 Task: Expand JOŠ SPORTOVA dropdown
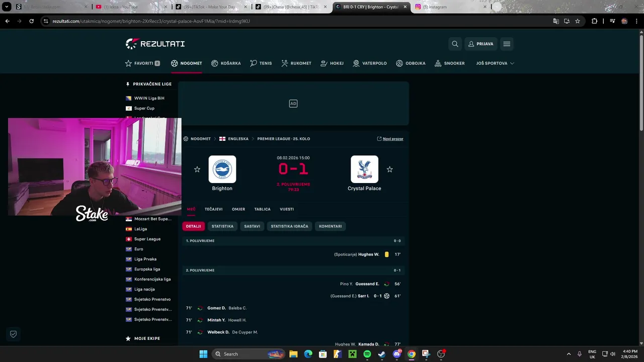(495, 63)
